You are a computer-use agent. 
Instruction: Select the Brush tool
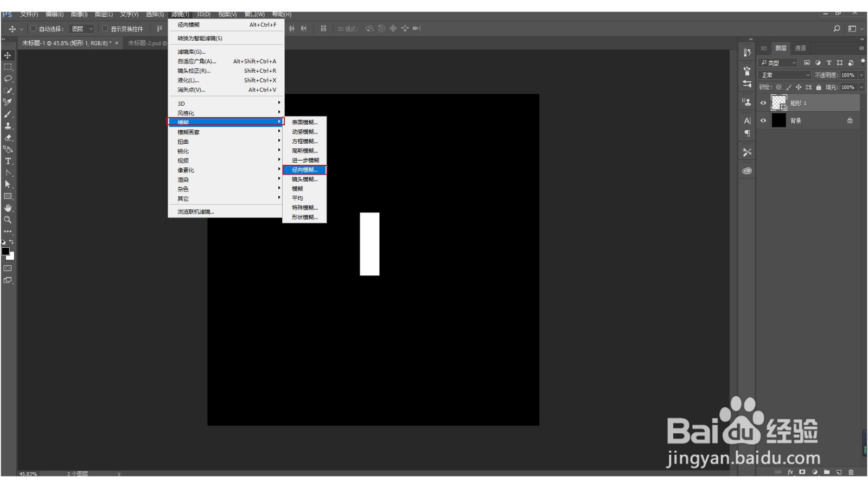[8, 114]
